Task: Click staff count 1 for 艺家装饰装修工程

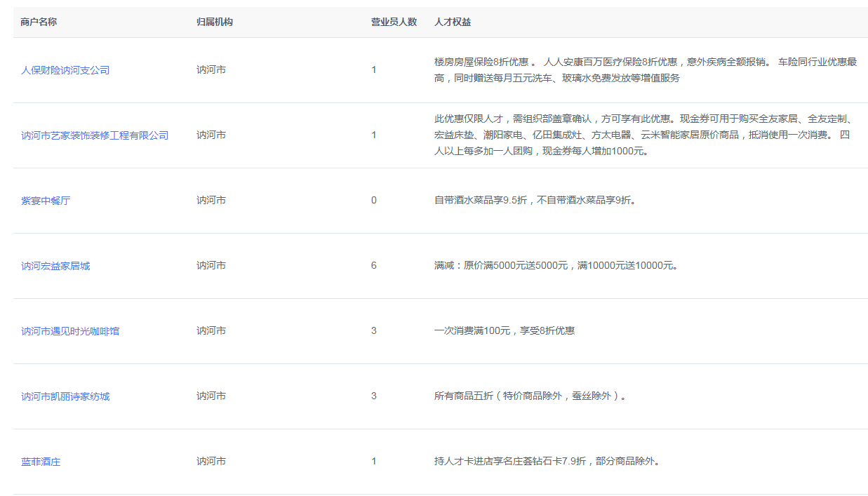Action: [374, 135]
